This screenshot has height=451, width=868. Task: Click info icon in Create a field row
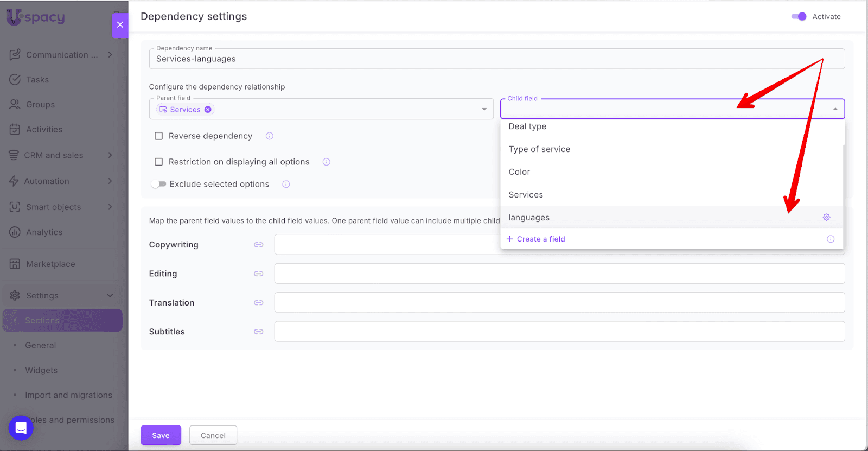[831, 239]
